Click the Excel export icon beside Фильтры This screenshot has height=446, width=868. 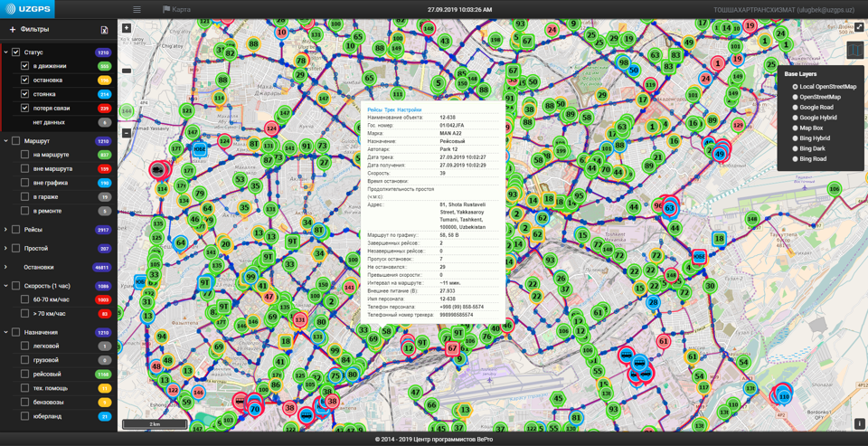(104, 30)
